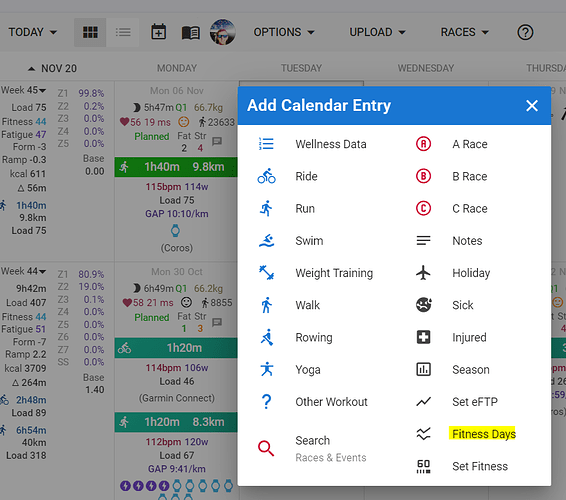Select the Holiday airplane icon

pos(423,273)
